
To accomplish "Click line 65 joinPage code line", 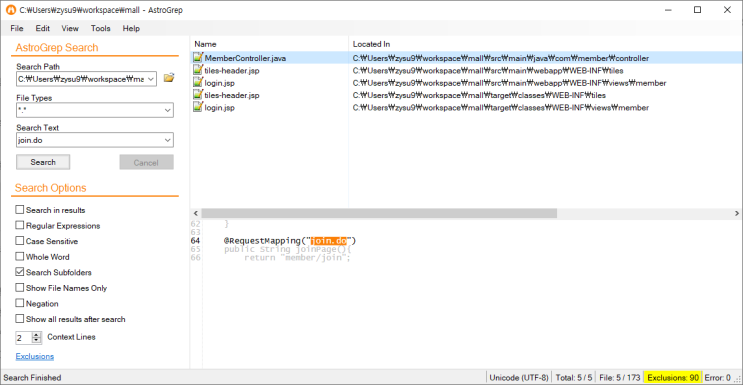I will pyautogui.click(x=287, y=249).
